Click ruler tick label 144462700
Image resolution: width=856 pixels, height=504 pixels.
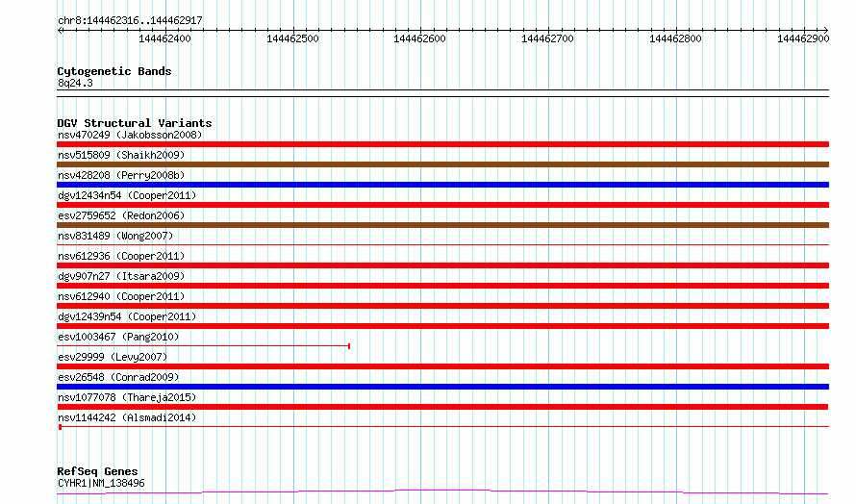click(x=547, y=38)
